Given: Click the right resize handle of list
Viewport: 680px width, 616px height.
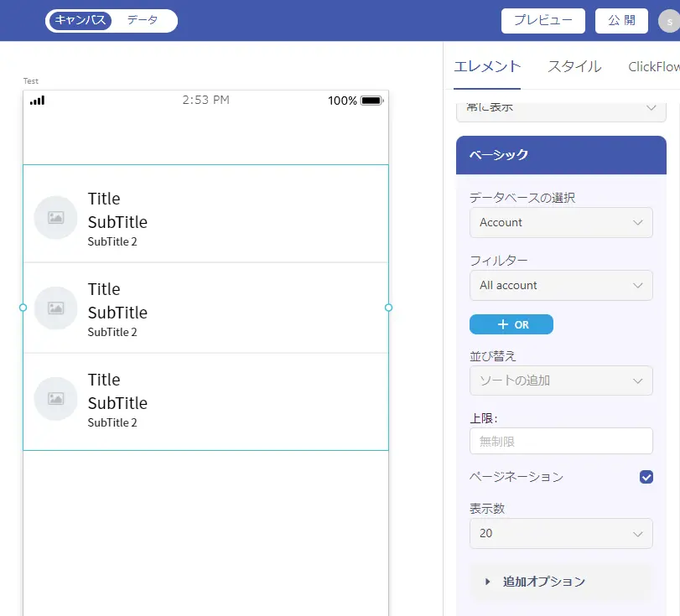Looking at the screenshot, I should [x=388, y=308].
